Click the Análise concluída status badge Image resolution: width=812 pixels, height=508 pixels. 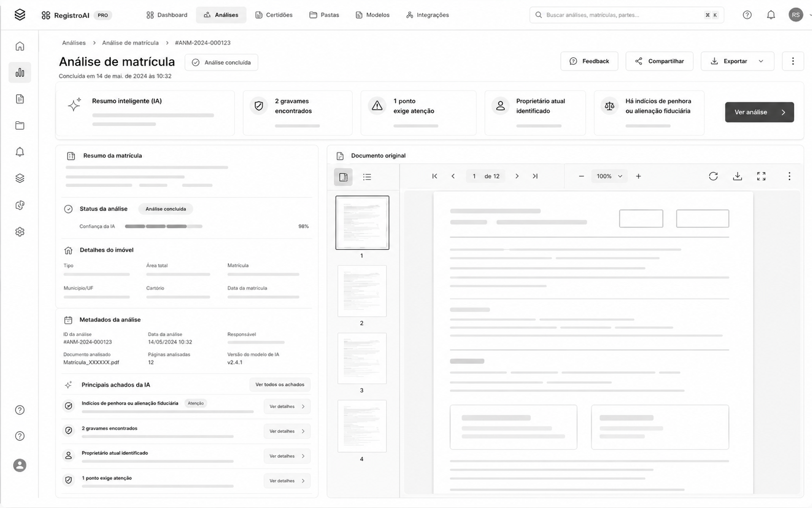(x=221, y=62)
